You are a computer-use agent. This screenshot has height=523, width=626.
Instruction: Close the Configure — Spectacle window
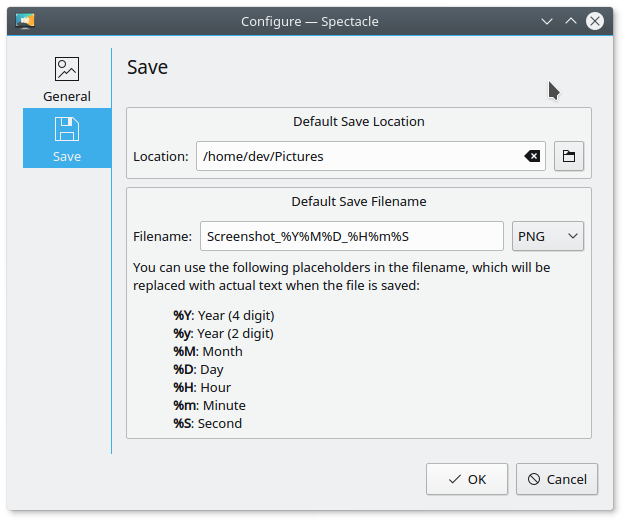[596, 21]
